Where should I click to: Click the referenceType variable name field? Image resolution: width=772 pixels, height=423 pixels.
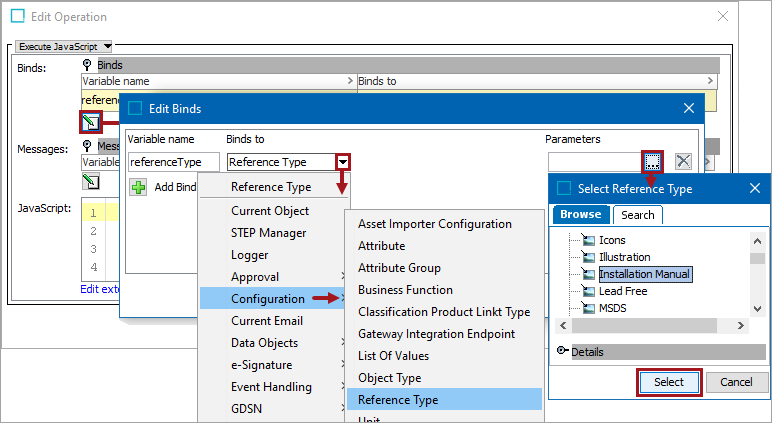[x=174, y=162]
